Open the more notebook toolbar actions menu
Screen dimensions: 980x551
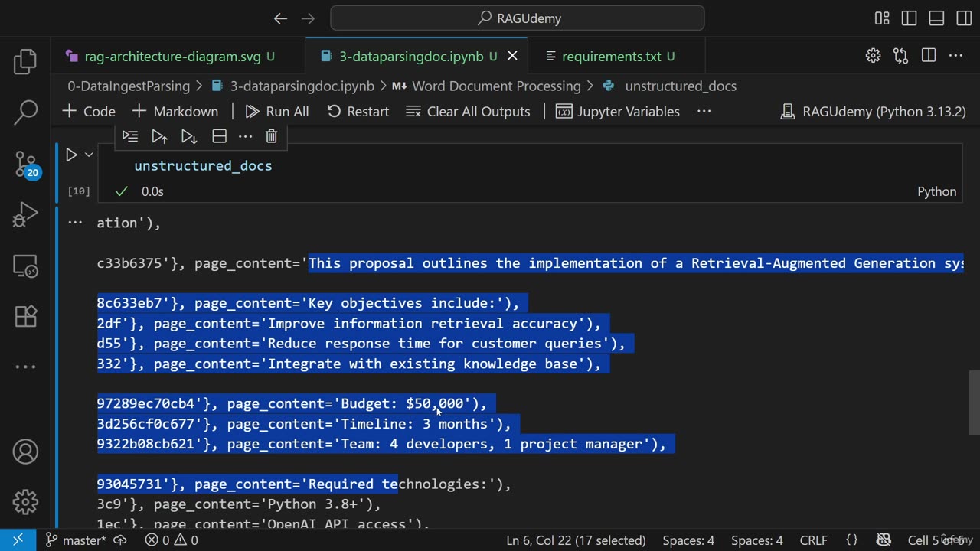pyautogui.click(x=704, y=112)
